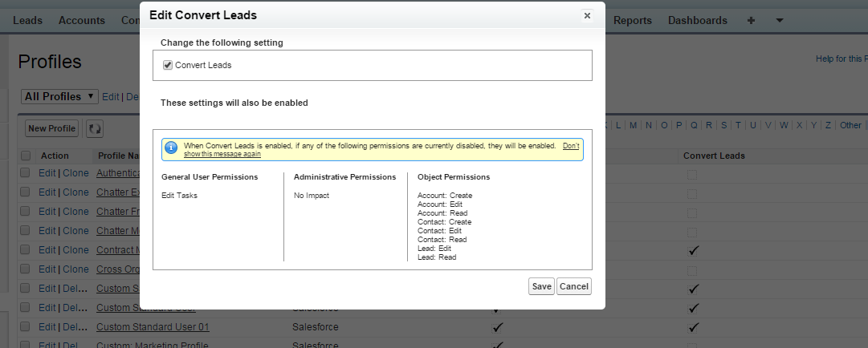Open the Reports tab
The image size is (868, 348).
pyautogui.click(x=632, y=20)
